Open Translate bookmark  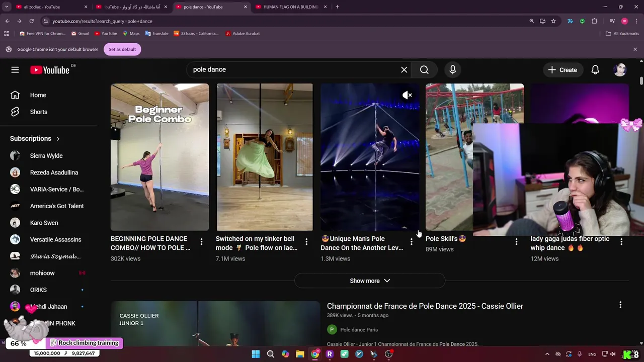coord(157,34)
